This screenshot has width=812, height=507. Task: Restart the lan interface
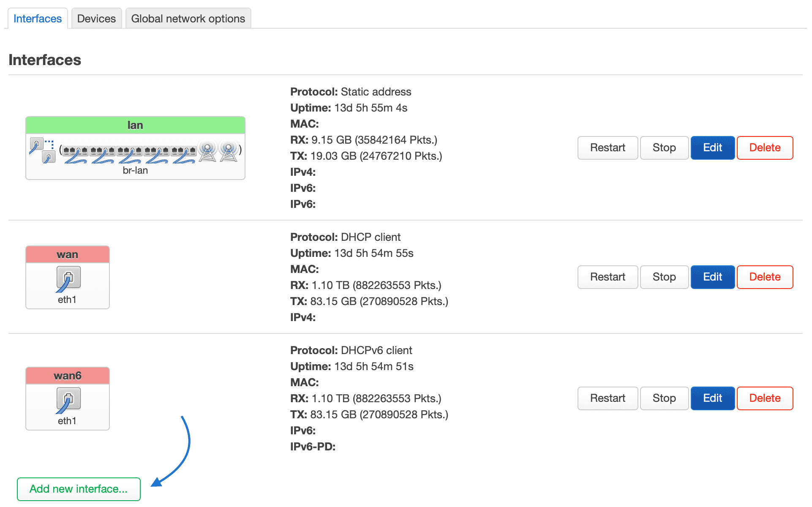[x=607, y=148]
